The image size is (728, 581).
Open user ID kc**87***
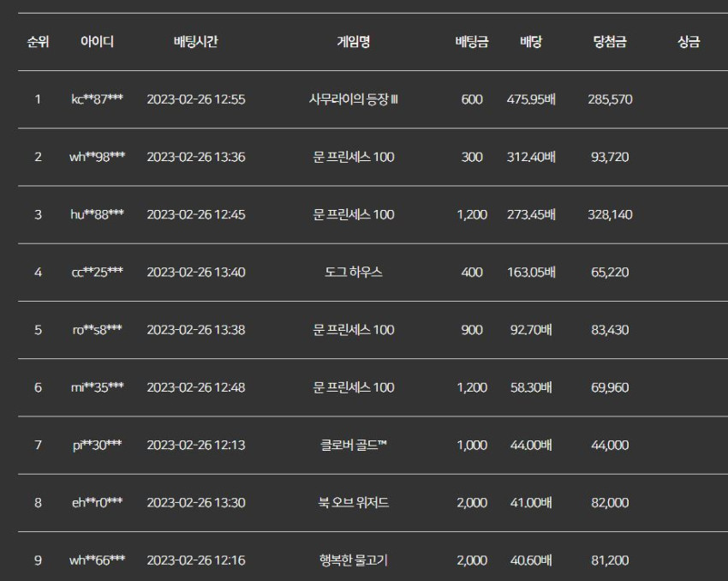tap(97, 99)
